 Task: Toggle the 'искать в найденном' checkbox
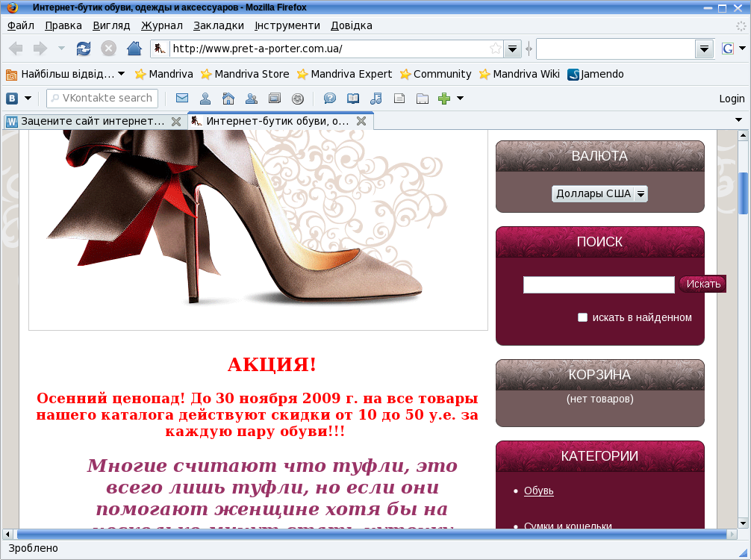[583, 317]
